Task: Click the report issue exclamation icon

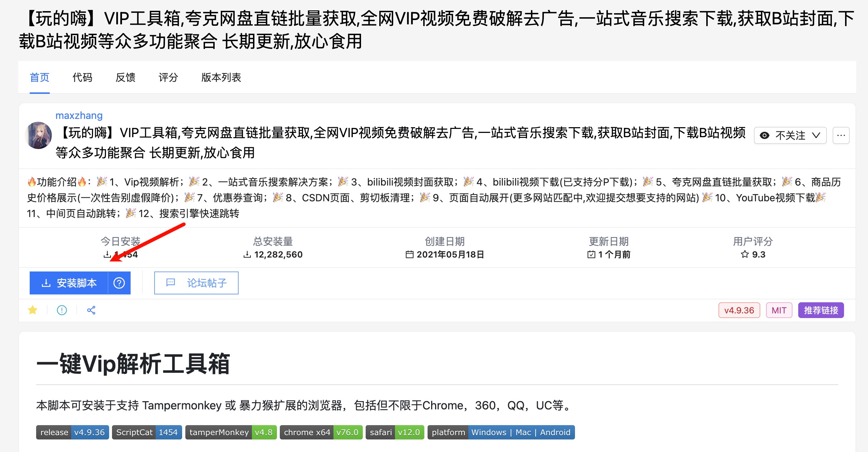Action: point(62,310)
